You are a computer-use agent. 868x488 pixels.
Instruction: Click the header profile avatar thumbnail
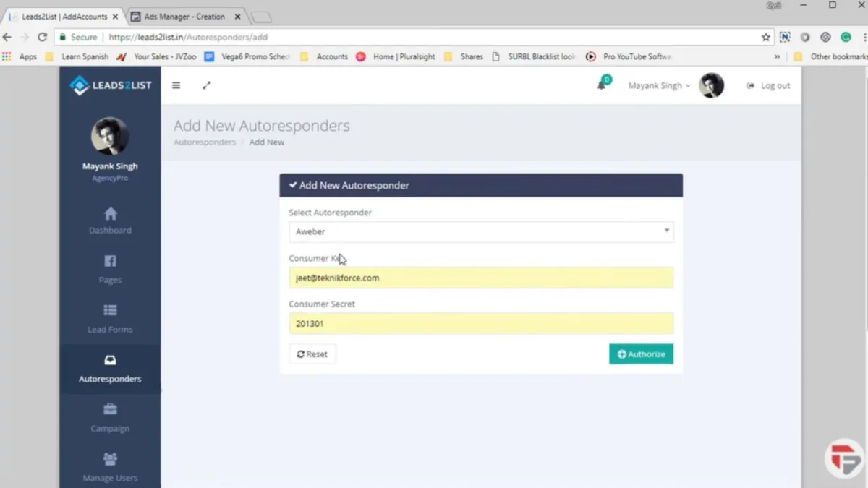[711, 85]
